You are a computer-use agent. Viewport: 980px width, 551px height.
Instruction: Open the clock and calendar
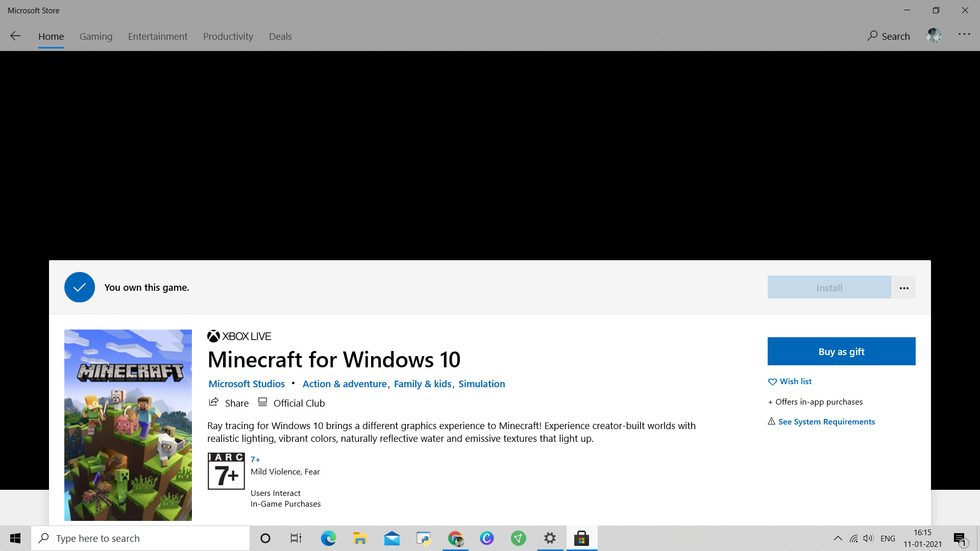click(x=923, y=538)
